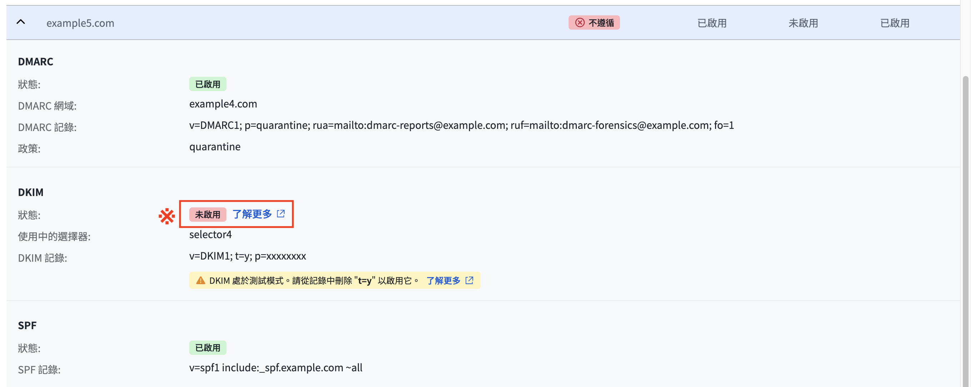Viewport: 980px width, 387px height.
Task: Click the example5.com domain name
Action: pyautogui.click(x=80, y=23)
